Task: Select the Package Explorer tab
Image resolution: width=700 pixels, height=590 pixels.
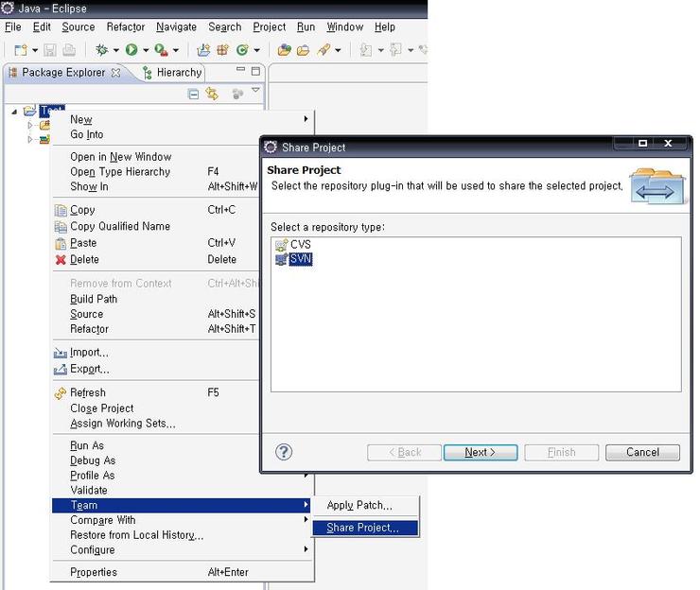Action: [x=63, y=72]
